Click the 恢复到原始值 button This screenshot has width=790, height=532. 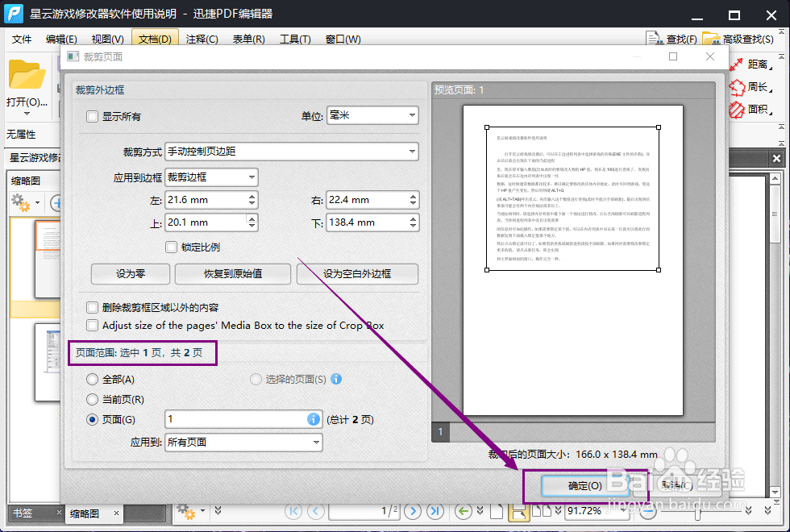coord(233,273)
